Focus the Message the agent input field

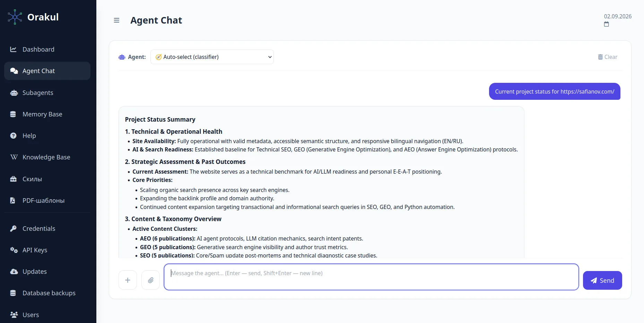tap(371, 277)
